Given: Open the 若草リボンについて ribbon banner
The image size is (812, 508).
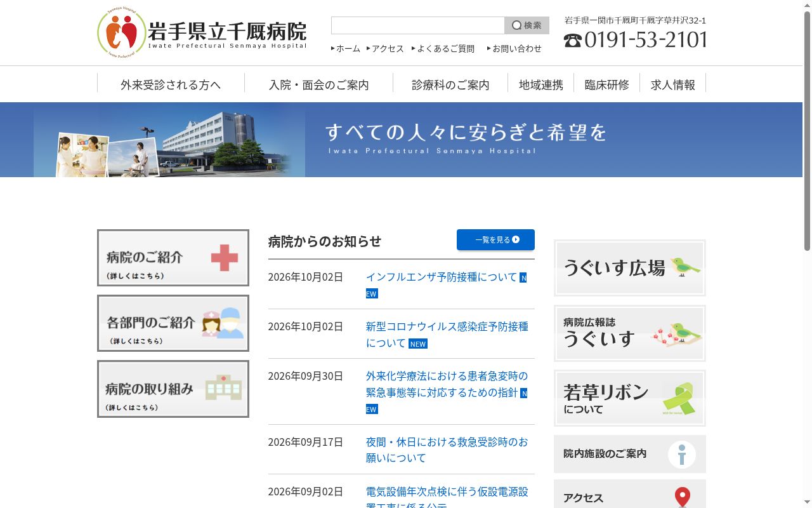Looking at the screenshot, I should 630,398.
